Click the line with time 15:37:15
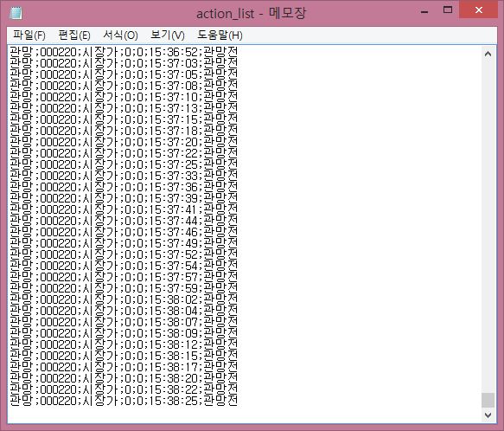The height and width of the screenshot is (431, 504). pyautogui.click(x=124, y=119)
